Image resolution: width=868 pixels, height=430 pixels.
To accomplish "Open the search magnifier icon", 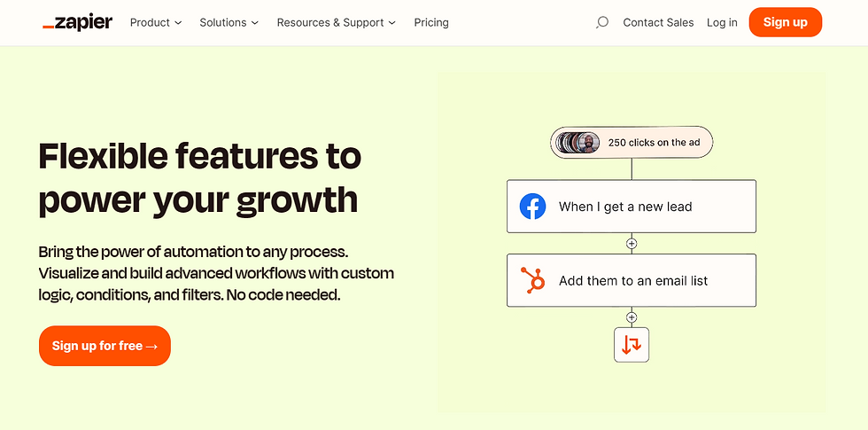I will tap(601, 22).
